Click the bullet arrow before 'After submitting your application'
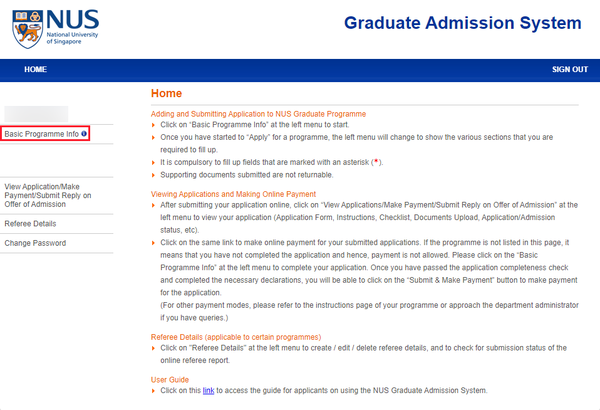Screen dimensions: 600x410 (154, 204)
